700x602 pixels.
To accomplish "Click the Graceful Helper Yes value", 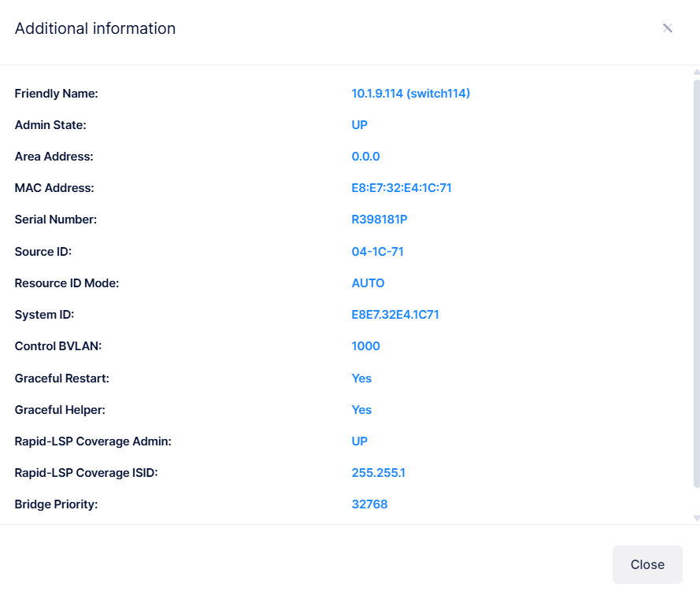I will (361, 410).
